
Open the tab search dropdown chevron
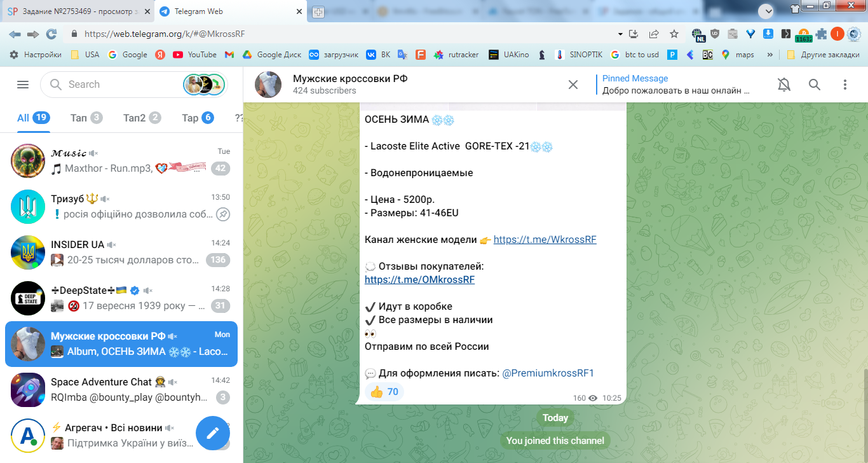click(x=766, y=10)
